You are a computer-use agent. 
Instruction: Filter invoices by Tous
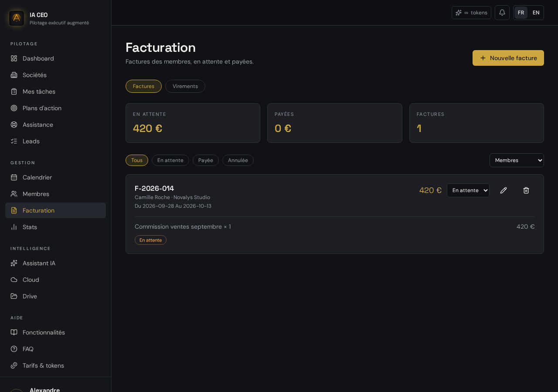point(137,160)
